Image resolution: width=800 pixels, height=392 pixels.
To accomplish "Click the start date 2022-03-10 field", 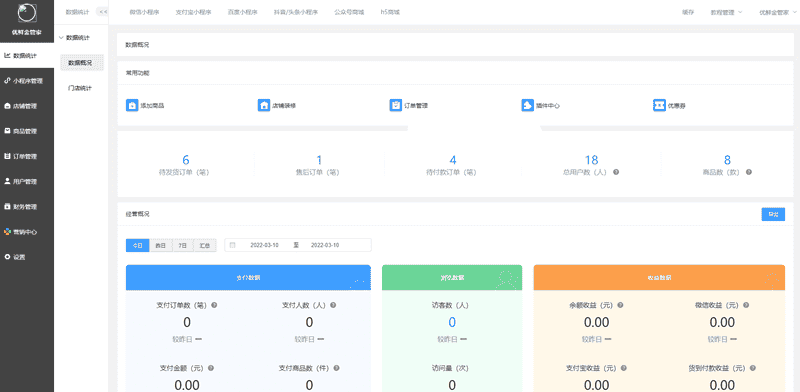I will pyautogui.click(x=264, y=245).
